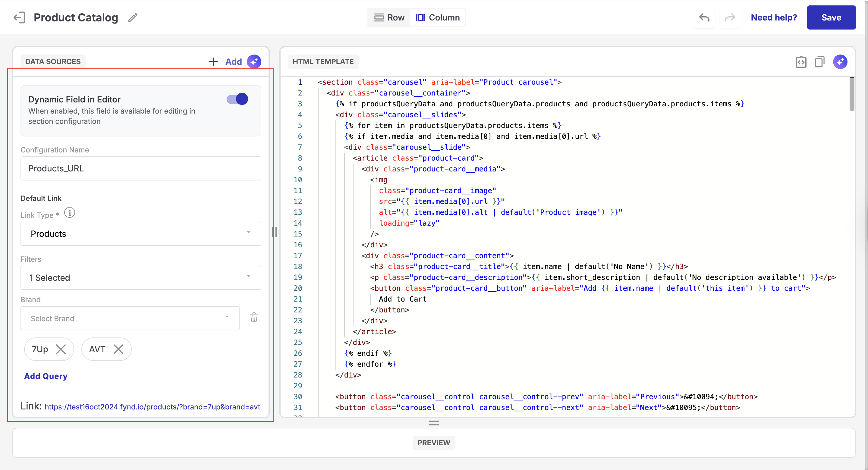
Task: Open the Select Brand dropdown
Action: [130, 318]
